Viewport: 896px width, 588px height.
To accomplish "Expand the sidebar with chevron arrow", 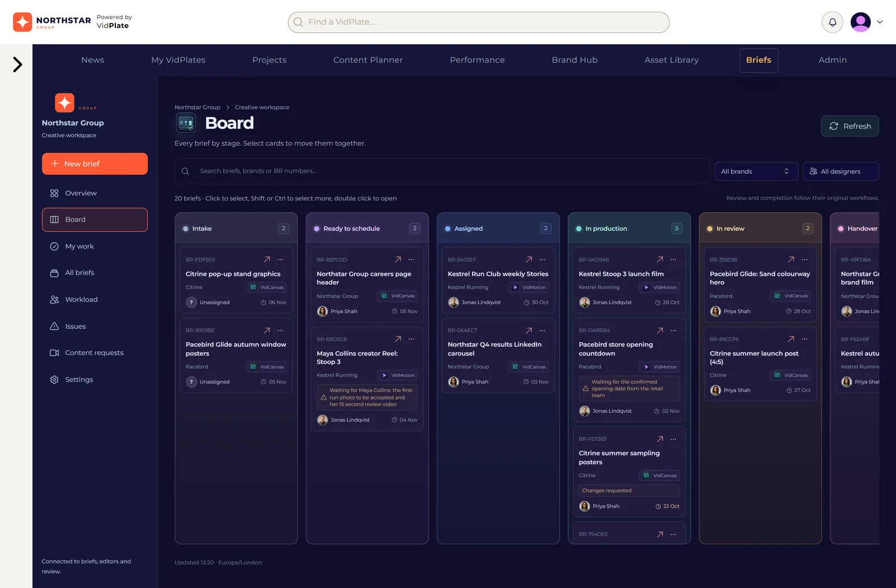I will (x=17, y=64).
